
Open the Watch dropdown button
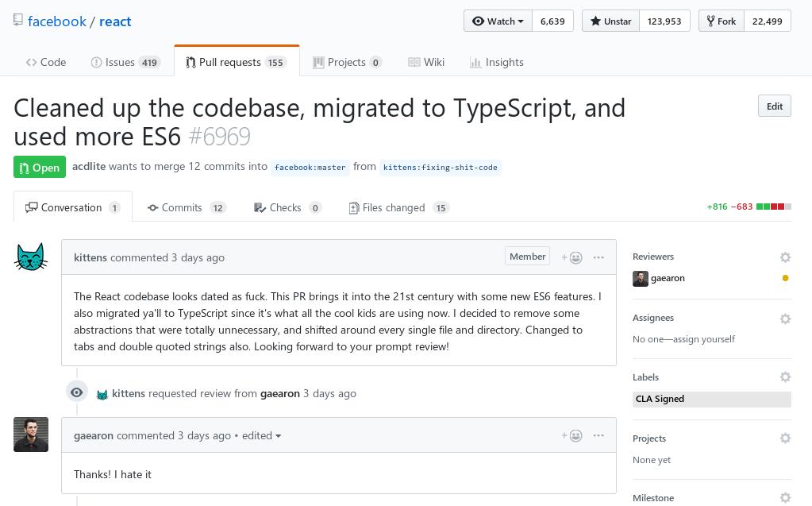click(x=498, y=21)
